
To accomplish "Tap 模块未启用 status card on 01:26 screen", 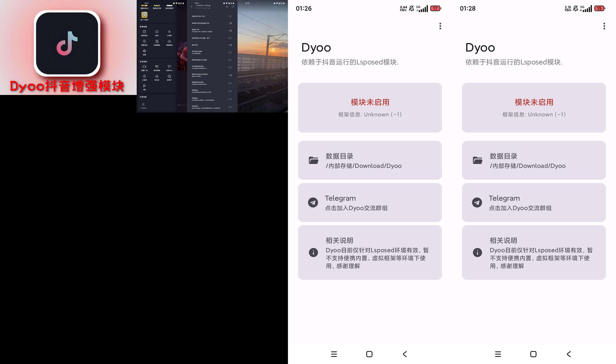I will 370,108.
